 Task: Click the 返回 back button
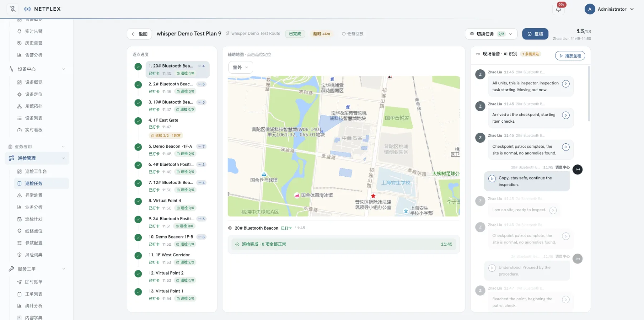pyautogui.click(x=140, y=34)
